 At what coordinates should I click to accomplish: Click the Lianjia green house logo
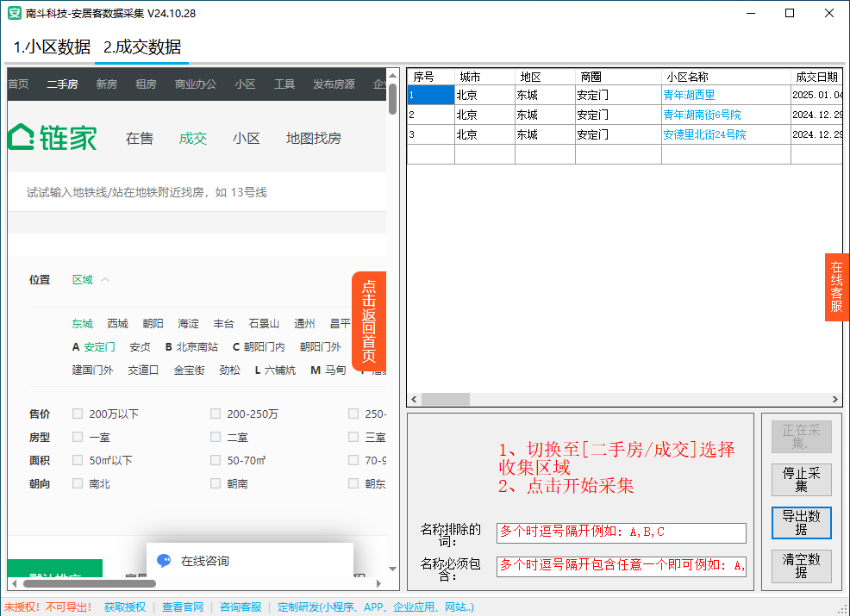point(53,137)
